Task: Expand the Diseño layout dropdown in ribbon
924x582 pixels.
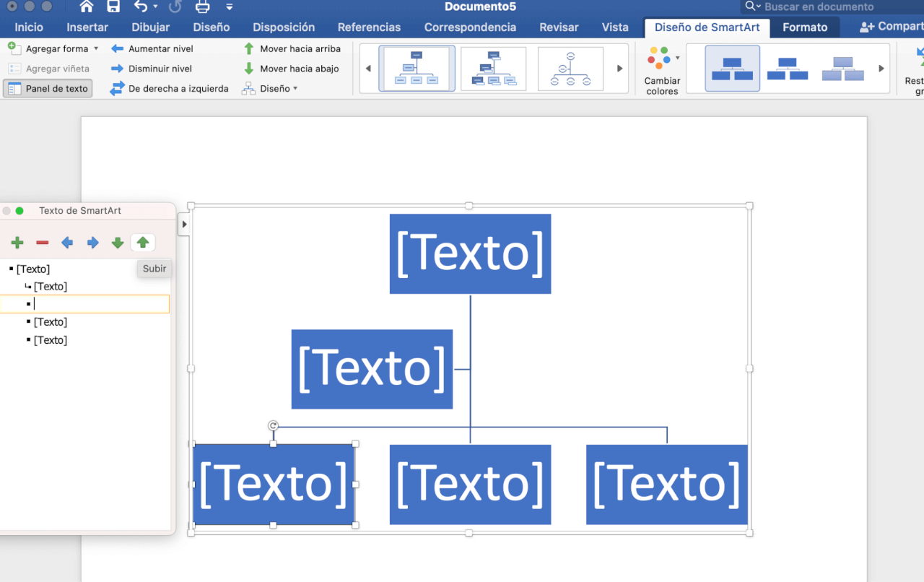Action: coord(295,89)
